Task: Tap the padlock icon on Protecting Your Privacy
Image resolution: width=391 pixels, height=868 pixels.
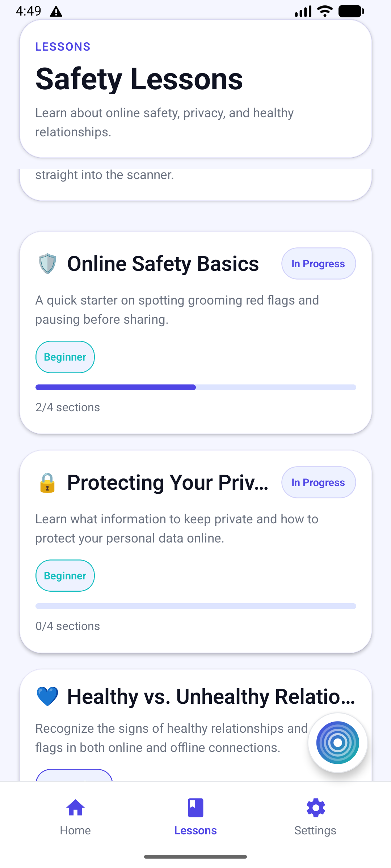Action: click(x=47, y=482)
